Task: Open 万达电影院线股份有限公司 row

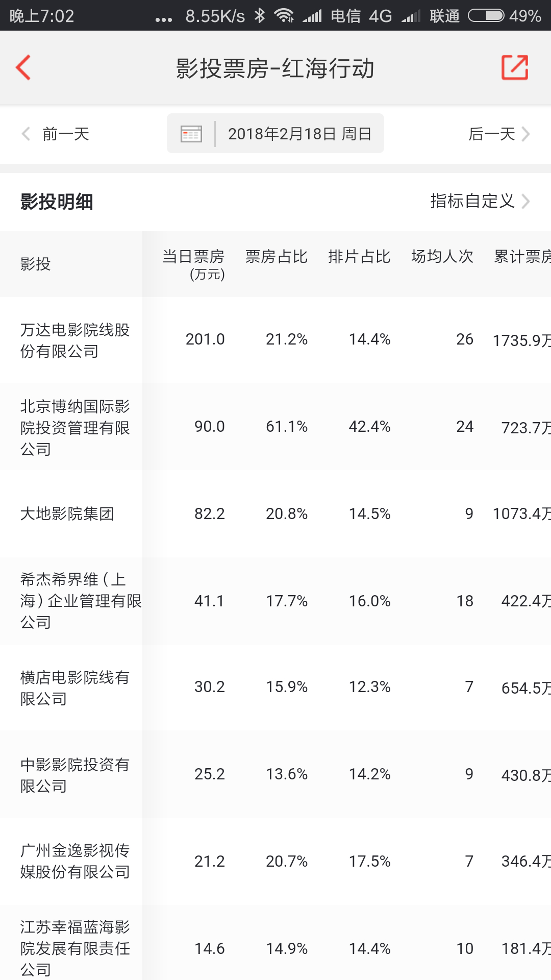Action: [x=275, y=340]
